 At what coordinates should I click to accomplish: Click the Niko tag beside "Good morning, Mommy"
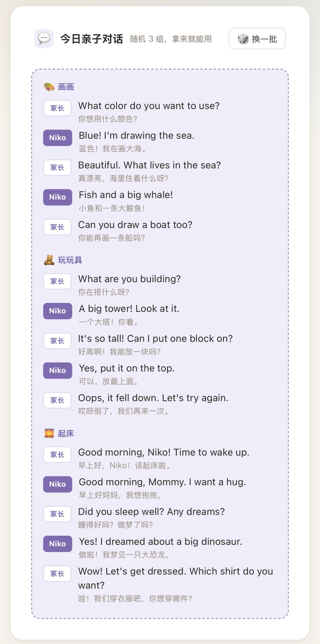(x=58, y=484)
